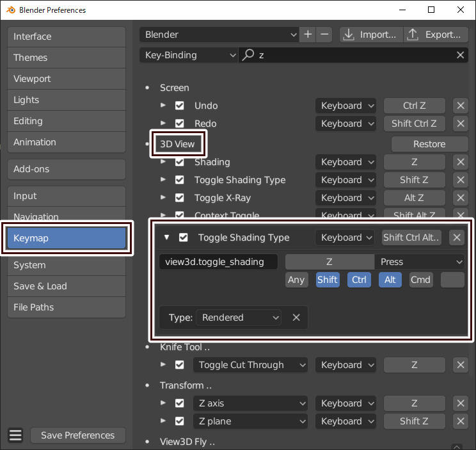
Task: Remove keymap preset with minus button
Action: (324, 35)
